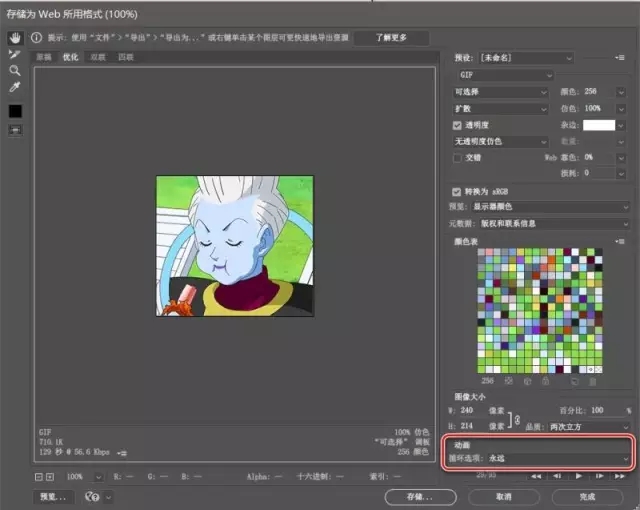Switch to the 双联 tab
The image size is (640, 510).
(98, 57)
